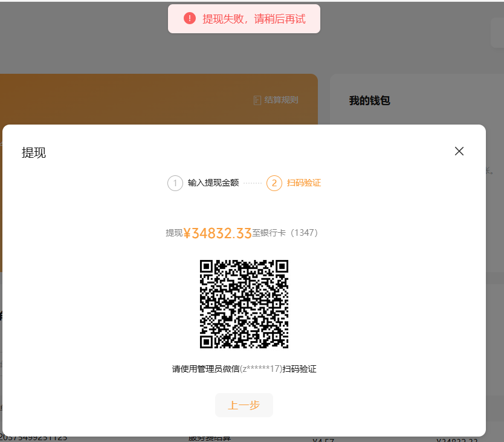
Task: Click the WeChat verification QR code
Action: point(244,304)
